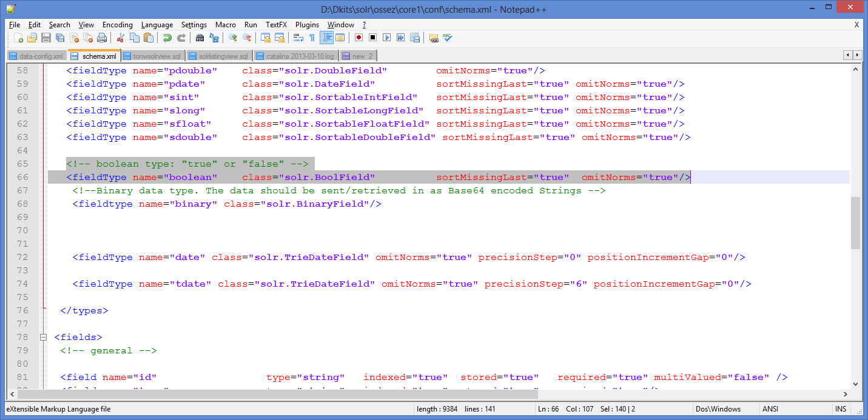Switch to tonwsolrview.sql tab
Screen dimensions: 868x420
click(152, 56)
